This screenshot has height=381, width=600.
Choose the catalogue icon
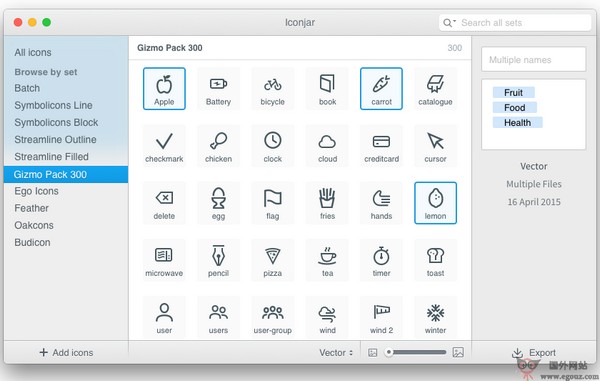click(x=435, y=89)
